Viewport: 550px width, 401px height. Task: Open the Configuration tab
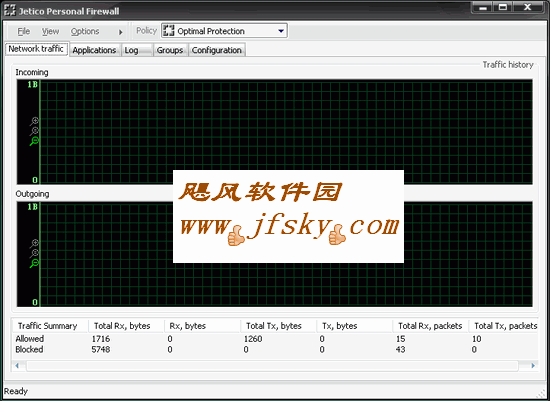[x=217, y=50]
